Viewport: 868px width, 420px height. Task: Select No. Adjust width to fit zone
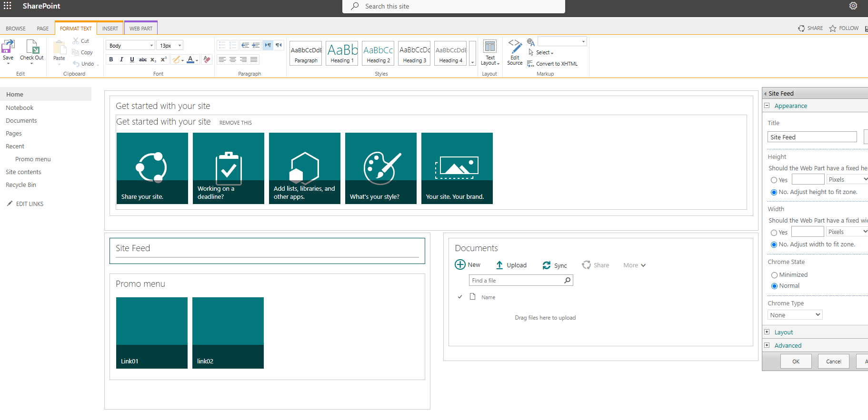coord(774,244)
